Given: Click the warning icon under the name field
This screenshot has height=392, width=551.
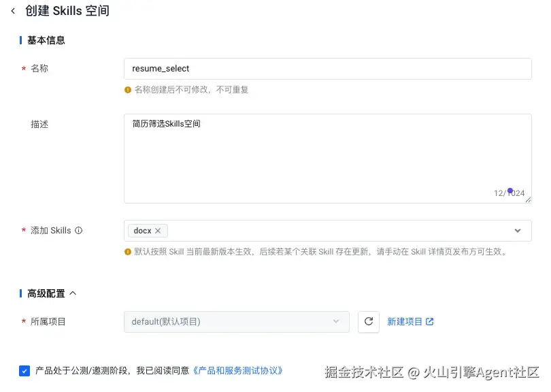Looking at the screenshot, I should pyautogui.click(x=127, y=90).
